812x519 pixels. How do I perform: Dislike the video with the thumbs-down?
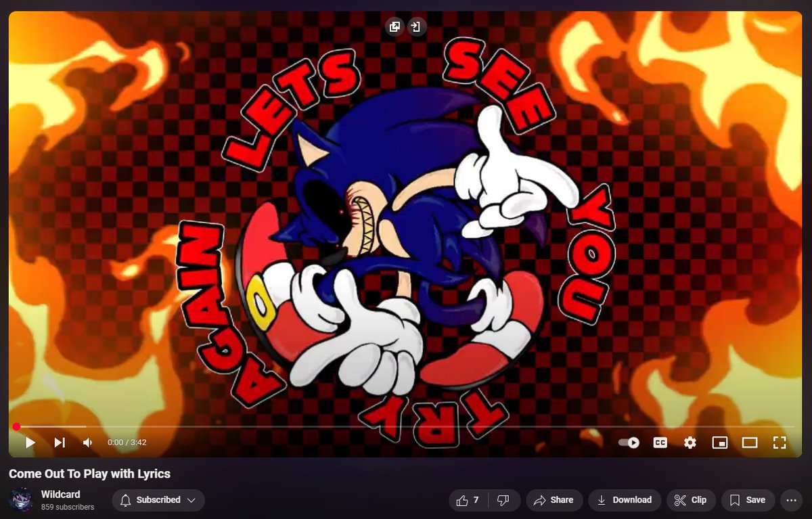click(503, 500)
